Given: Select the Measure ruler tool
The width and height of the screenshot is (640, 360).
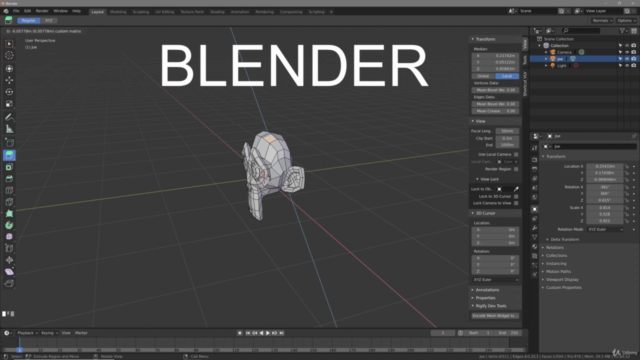Looking at the screenshot, I should 9,129.
